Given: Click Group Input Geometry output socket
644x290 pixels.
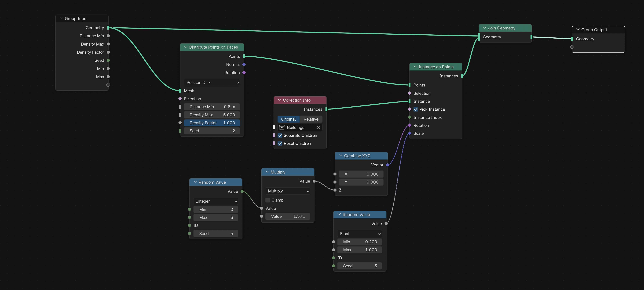Looking at the screenshot, I should (x=108, y=28).
